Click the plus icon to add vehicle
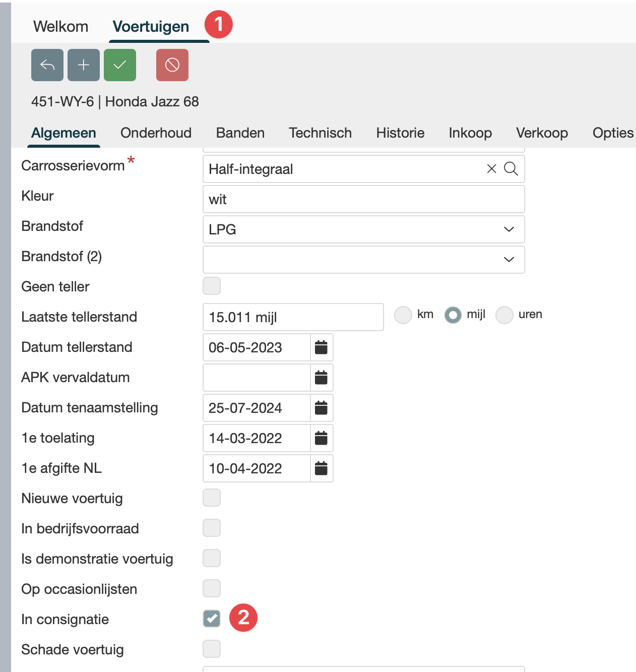636x672 pixels. coord(84,65)
